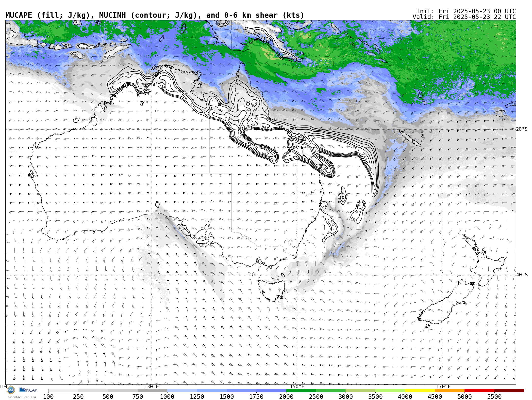
Task: Click the colorbar label 2500
Action: [x=316, y=397]
